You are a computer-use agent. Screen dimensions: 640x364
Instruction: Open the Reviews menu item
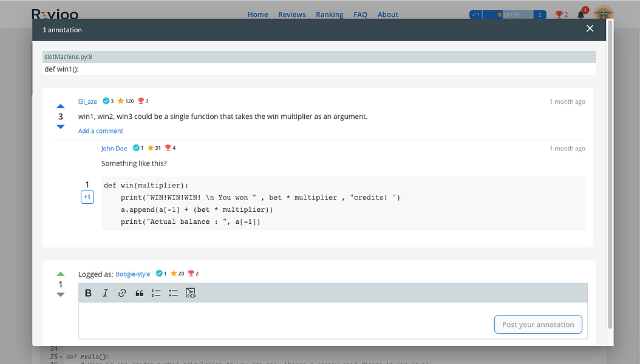pos(292,15)
